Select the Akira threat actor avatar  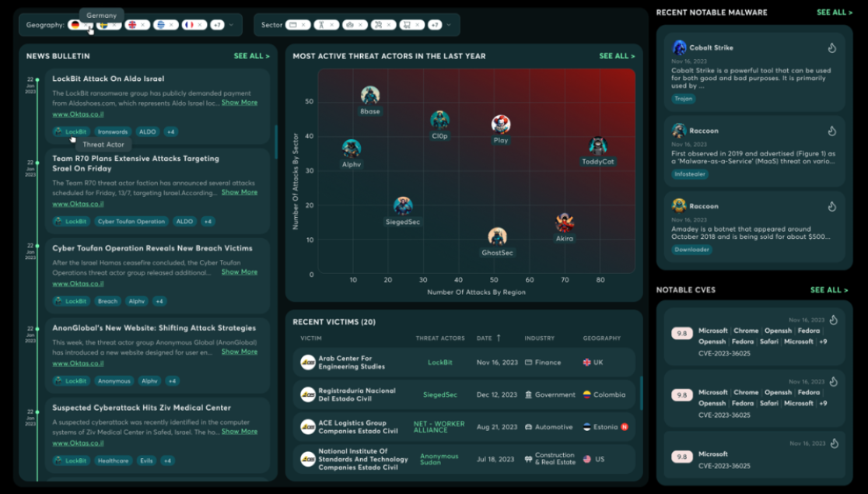pos(565,222)
